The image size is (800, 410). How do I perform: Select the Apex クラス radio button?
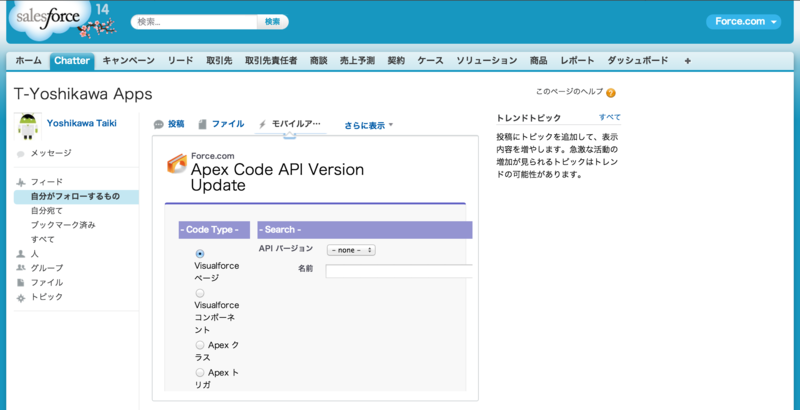click(x=199, y=345)
